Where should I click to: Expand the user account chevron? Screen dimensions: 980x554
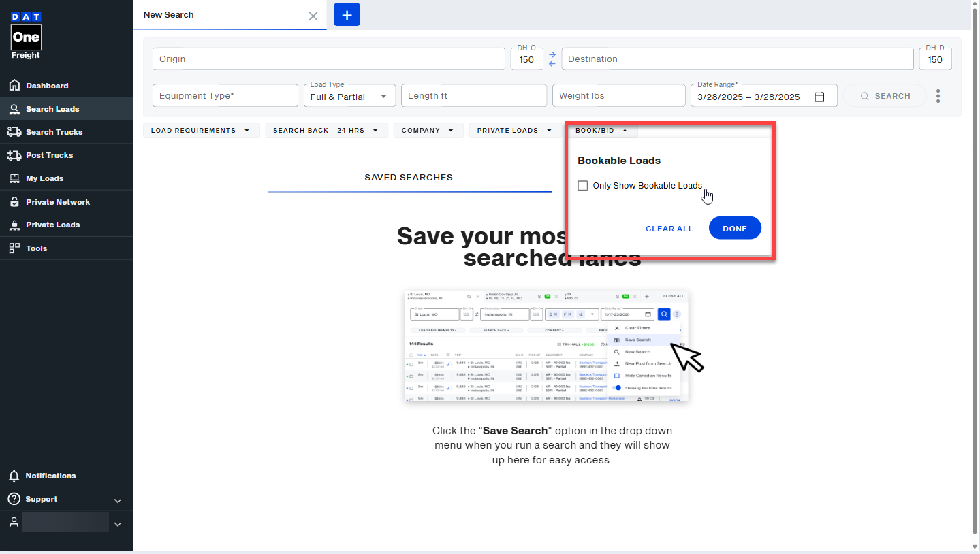[118, 524]
